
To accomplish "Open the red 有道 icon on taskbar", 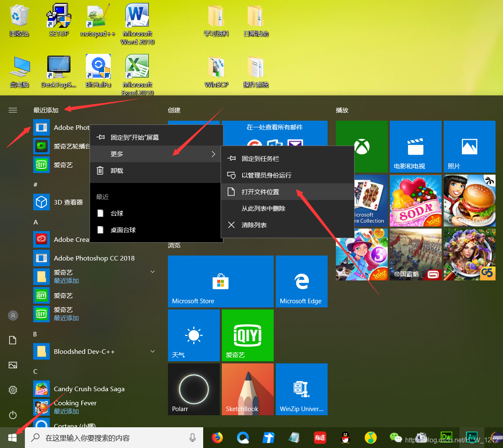I will [x=320, y=438].
